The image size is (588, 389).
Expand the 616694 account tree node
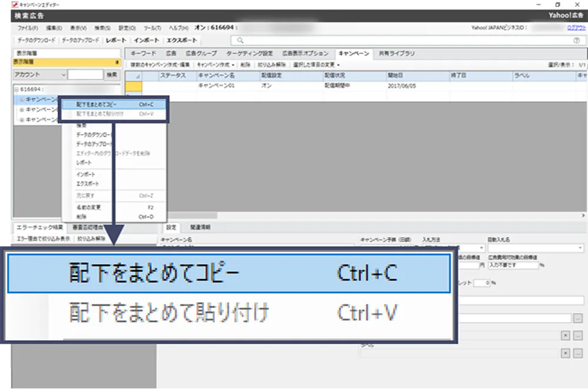pos(16,89)
